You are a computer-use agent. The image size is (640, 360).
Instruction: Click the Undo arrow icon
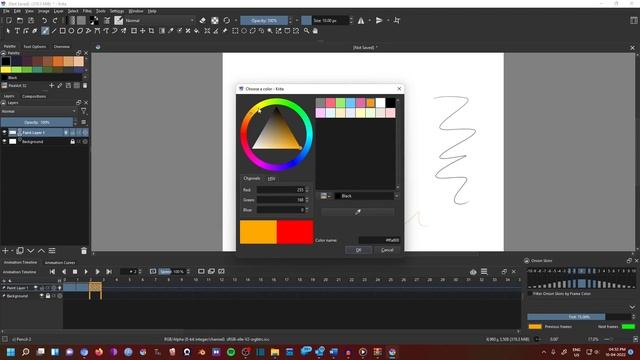click(x=44, y=20)
